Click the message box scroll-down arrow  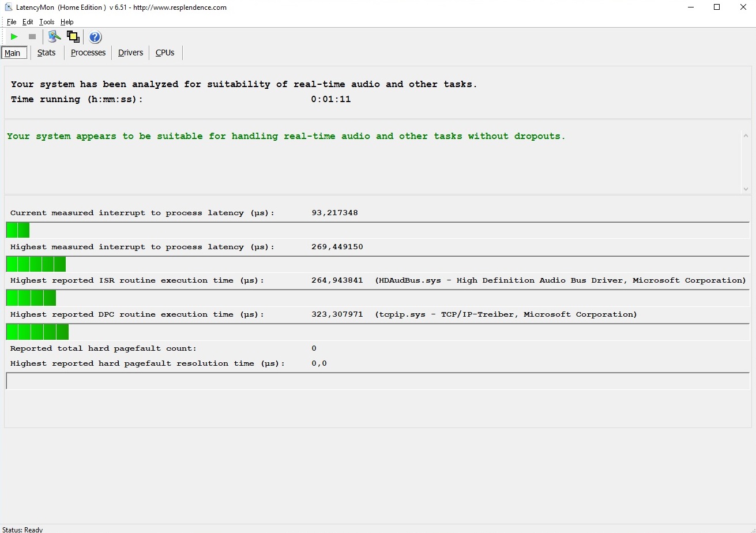point(746,189)
